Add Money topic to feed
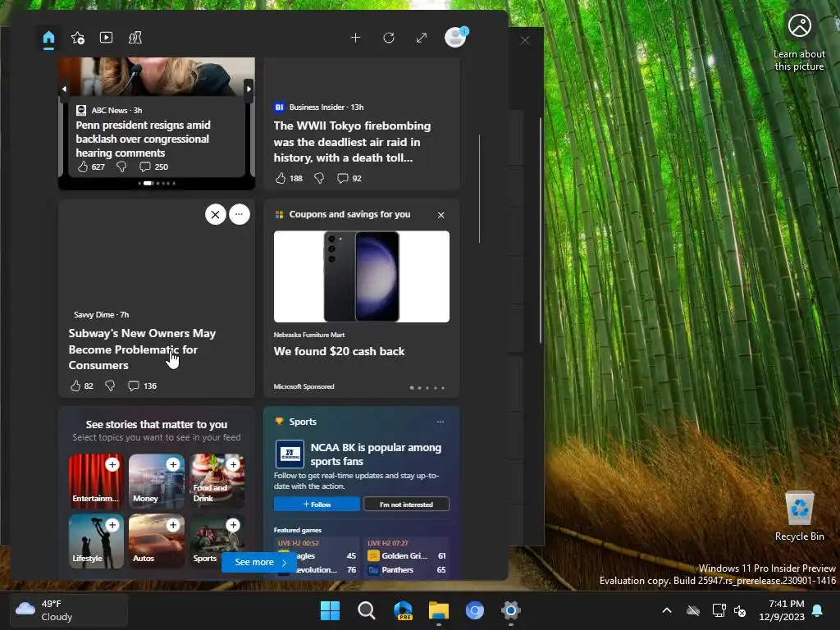840x630 pixels. [x=173, y=464]
